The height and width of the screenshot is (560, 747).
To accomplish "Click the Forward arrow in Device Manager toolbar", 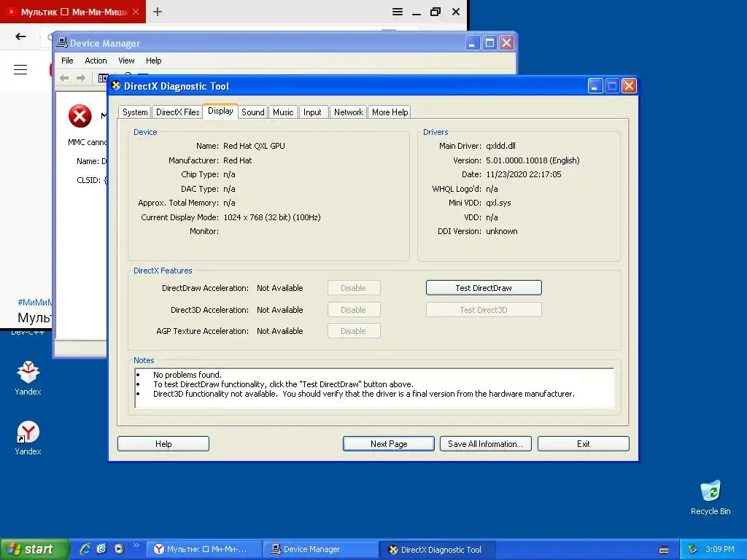I will [x=81, y=78].
